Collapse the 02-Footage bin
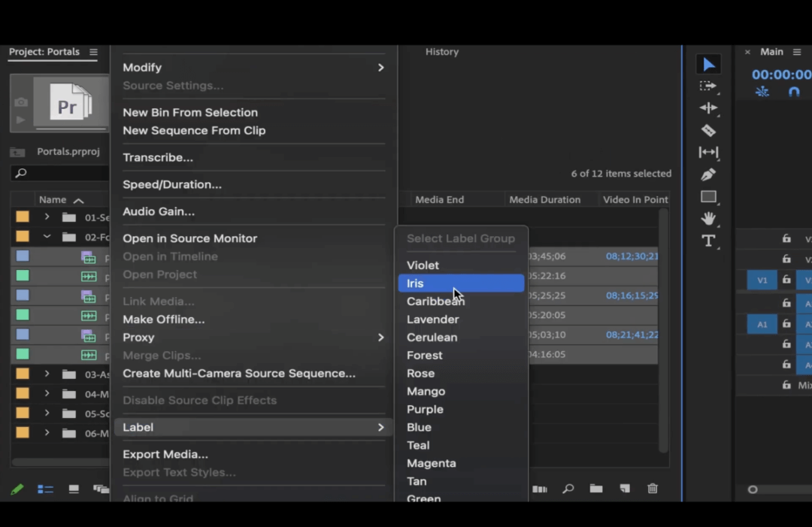The width and height of the screenshot is (812, 527). 46,235
